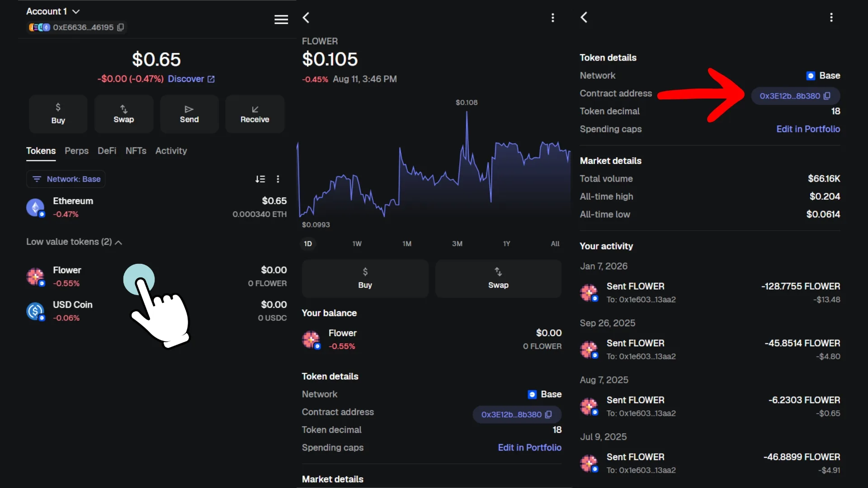Open FLOWER chart screen options menu
868x488 pixels.
click(552, 18)
